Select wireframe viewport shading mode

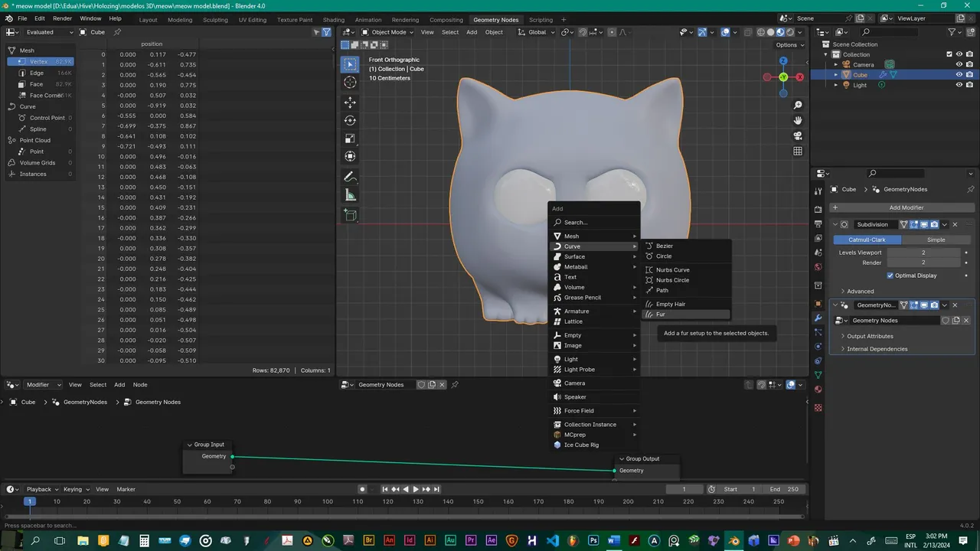pyautogui.click(x=761, y=32)
